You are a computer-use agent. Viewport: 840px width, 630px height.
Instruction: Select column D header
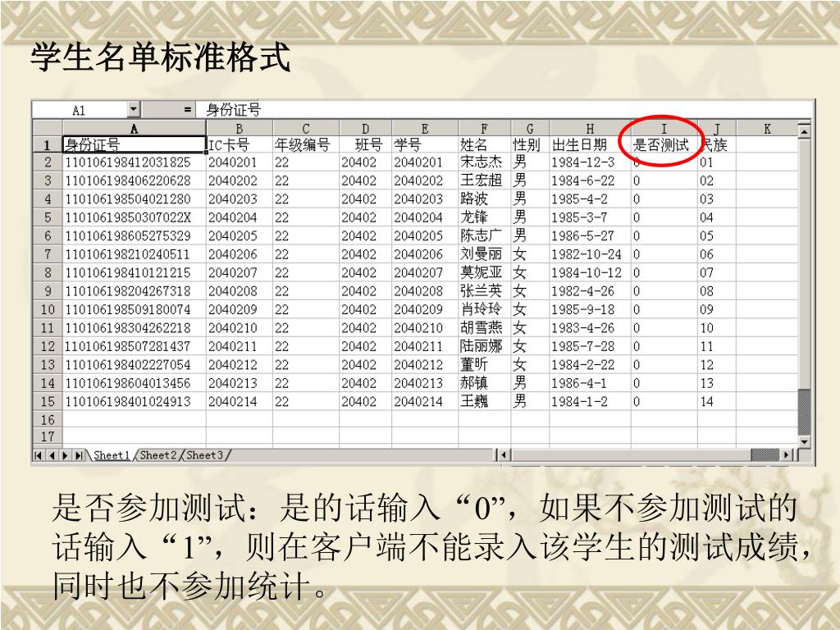pyautogui.click(x=365, y=129)
